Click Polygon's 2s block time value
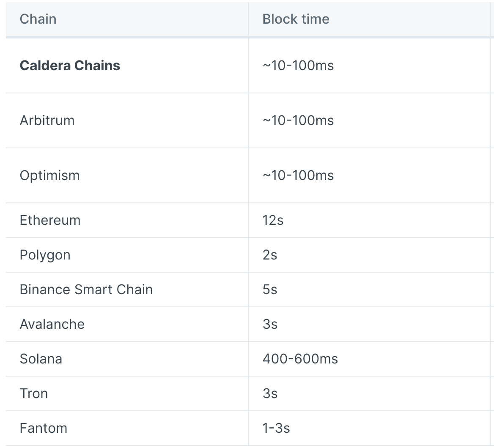Screen dimensions: 494x448 (x=270, y=255)
